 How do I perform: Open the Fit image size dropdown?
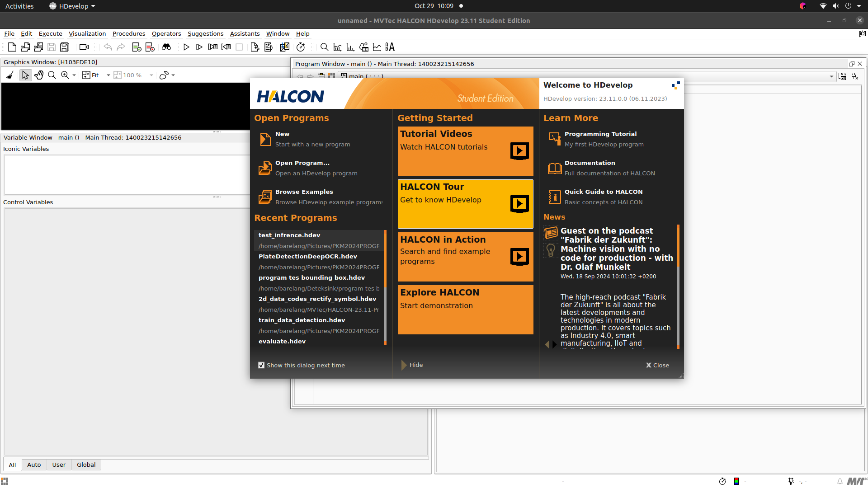[108, 75]
